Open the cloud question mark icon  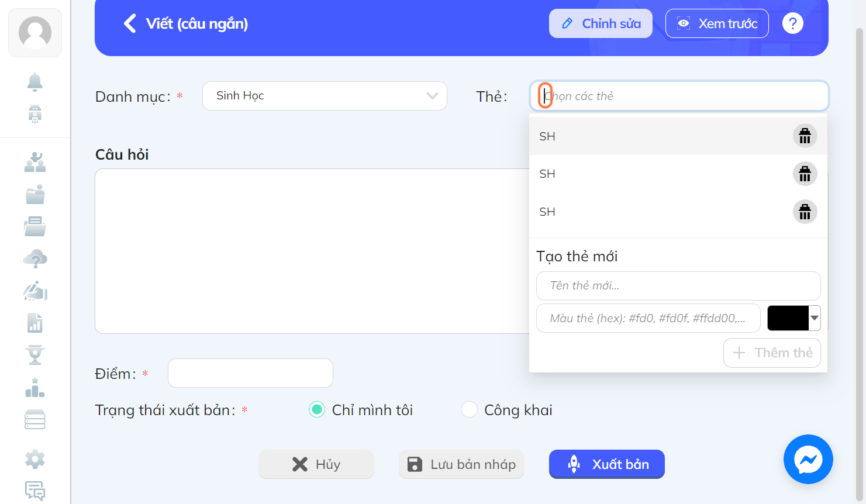[x=35, y=258]
